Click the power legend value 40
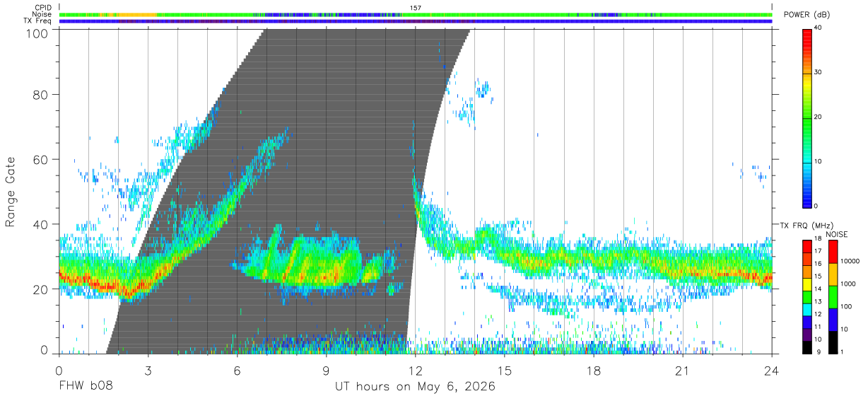 (819, 28)
